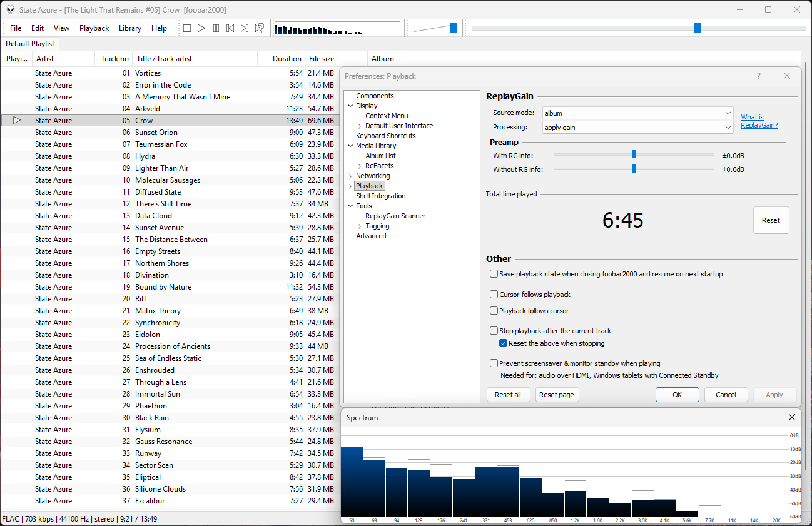Click the Preferences help question mark
Screen dimensions: 812x526
click(x=759, y=76)
